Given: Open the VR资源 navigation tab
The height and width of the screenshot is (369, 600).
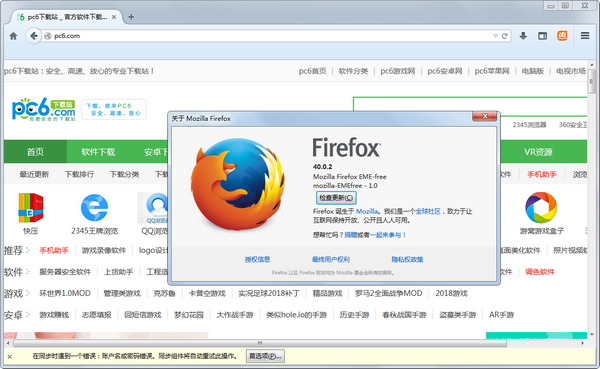Looking at the screenshot, I should [x=538, y=152].
